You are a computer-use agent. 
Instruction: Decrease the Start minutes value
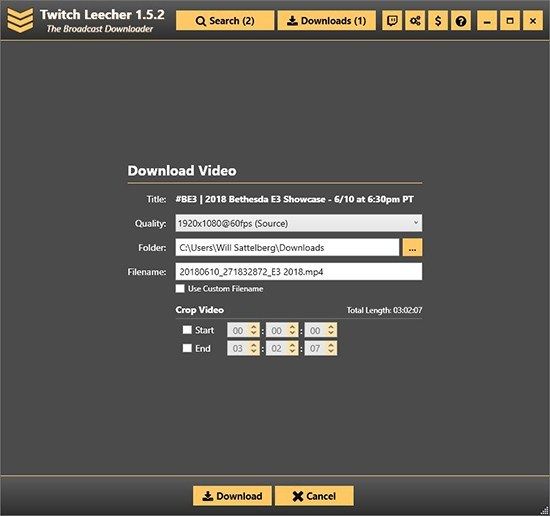click(x=292, y=334)
